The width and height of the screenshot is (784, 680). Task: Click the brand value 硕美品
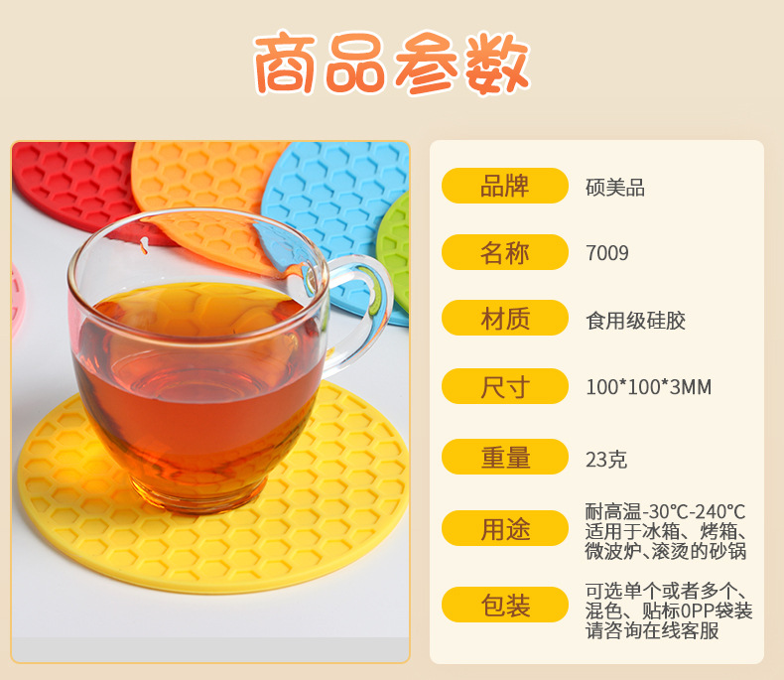(x=615, y=188)
